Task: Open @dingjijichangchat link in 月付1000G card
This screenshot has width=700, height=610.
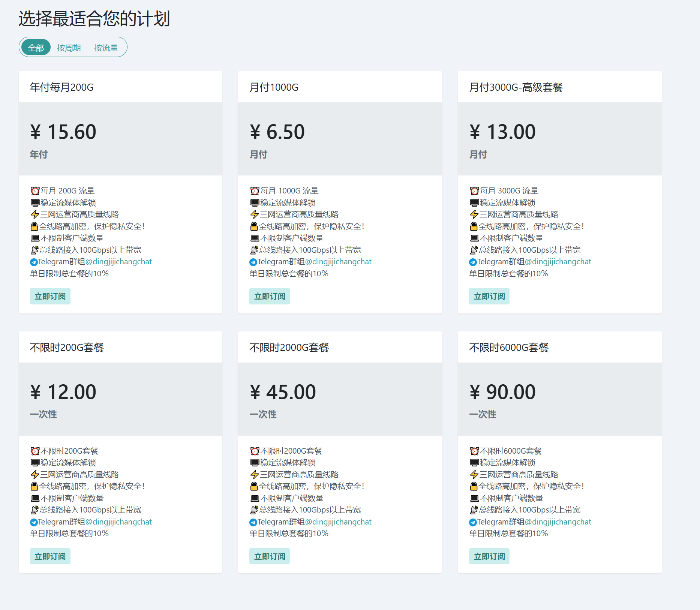Action: point(338,262)
